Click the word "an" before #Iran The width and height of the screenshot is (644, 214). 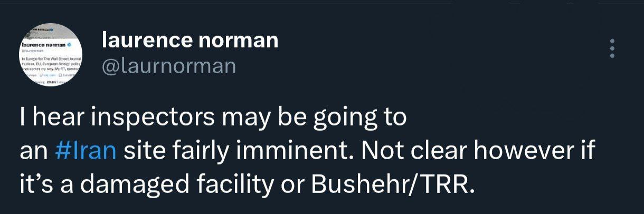(34, 152)
